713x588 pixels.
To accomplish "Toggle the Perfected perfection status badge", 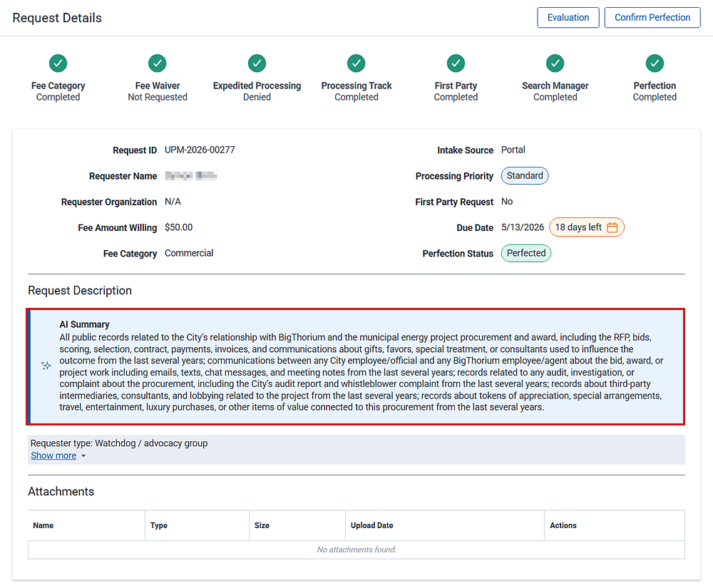I will 525,253.
